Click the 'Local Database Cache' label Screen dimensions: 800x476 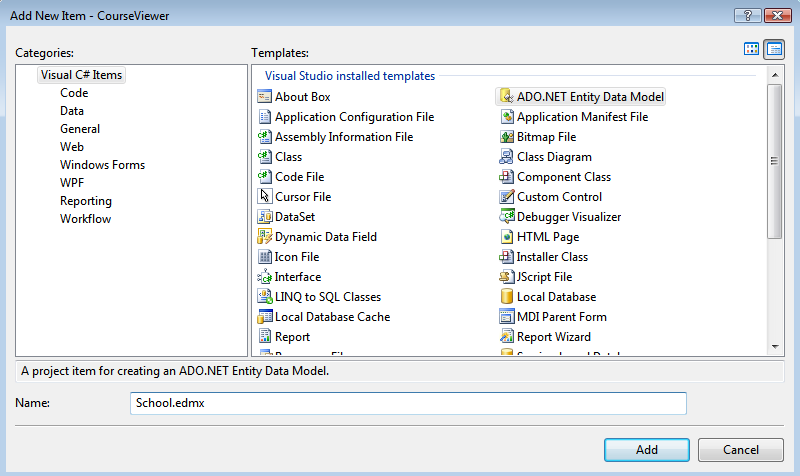click(x=332, y=317)
